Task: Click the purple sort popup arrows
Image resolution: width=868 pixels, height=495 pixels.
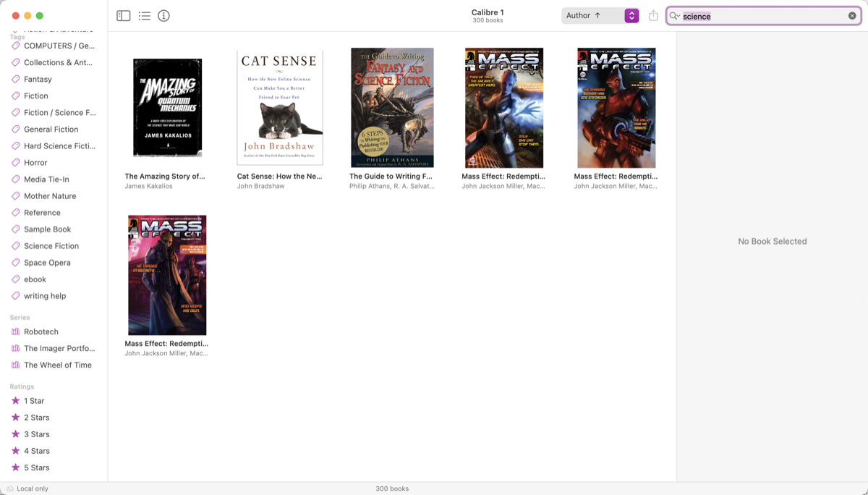Action: coord(631,16)
